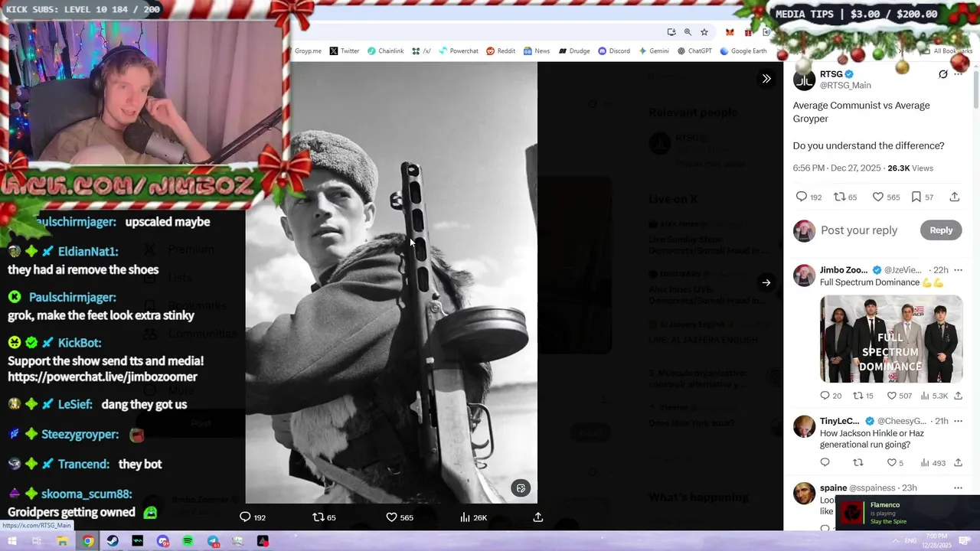Share Jimbo Zoomer's comment
980x551 pixels.
958,396
